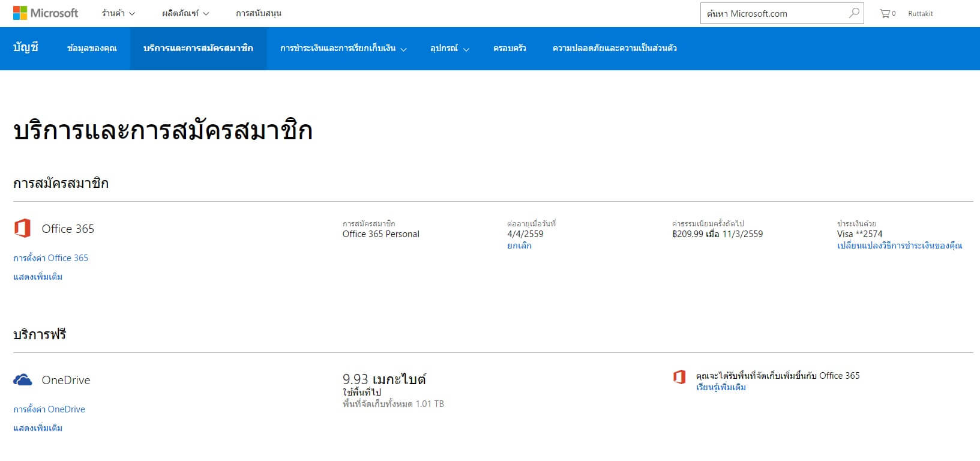Select ความปลอดภัยและความเป็นส่วนตัว tab
The height and width of the screenshot is (461, 980).
[615, 48]
